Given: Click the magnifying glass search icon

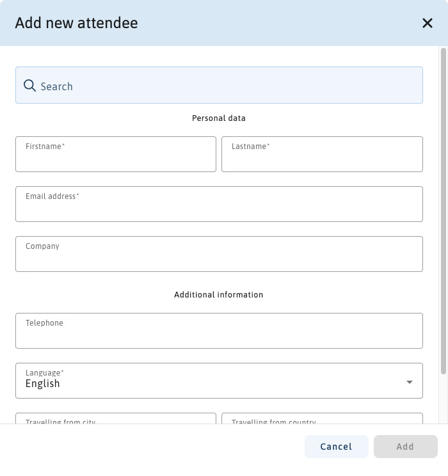Looking at the screenshot, I should click(29, 86).
